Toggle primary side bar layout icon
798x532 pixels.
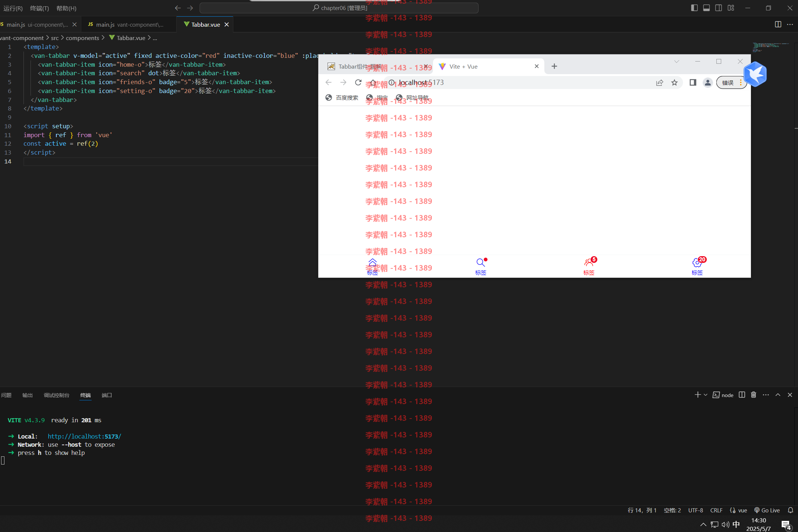click(x=694, y=8)
